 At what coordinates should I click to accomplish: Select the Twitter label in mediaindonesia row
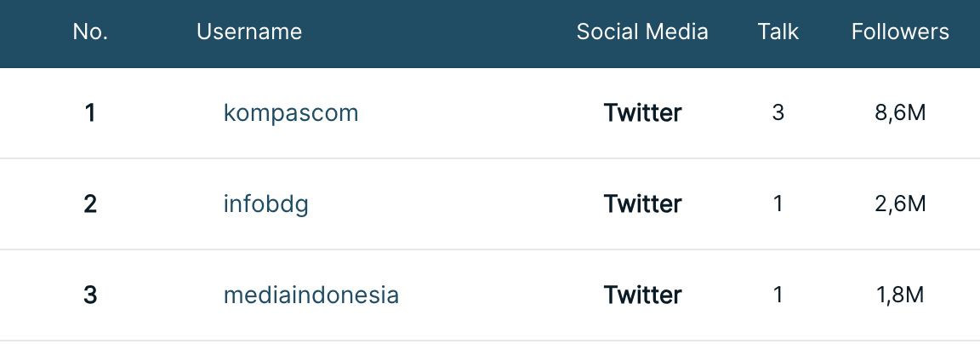click(642, 295)
